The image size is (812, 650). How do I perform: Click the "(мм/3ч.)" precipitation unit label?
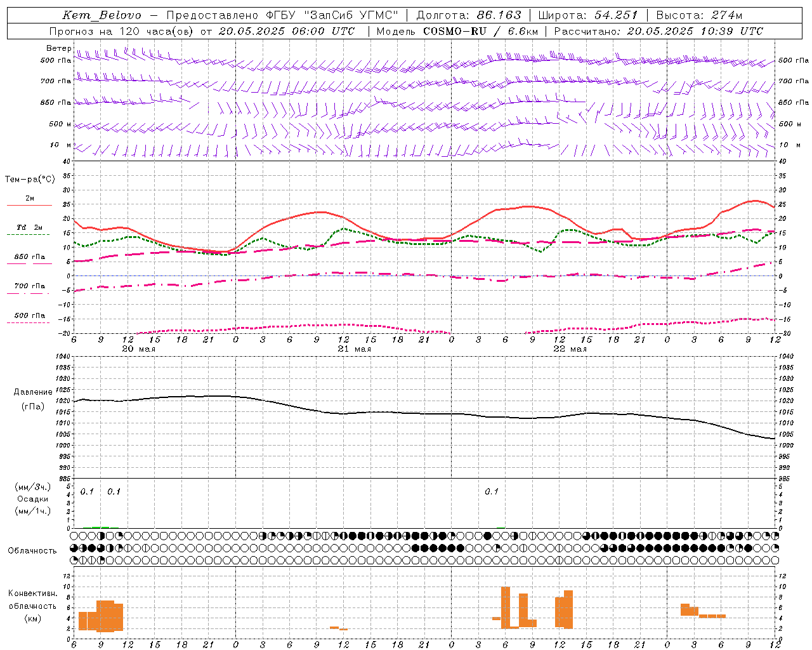33,487
